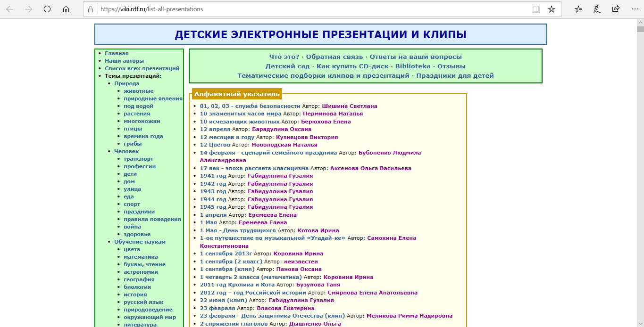This screenshot has width=644, height=327.
Task: Select the Человек topic
Action: click(x=126, y=151)
